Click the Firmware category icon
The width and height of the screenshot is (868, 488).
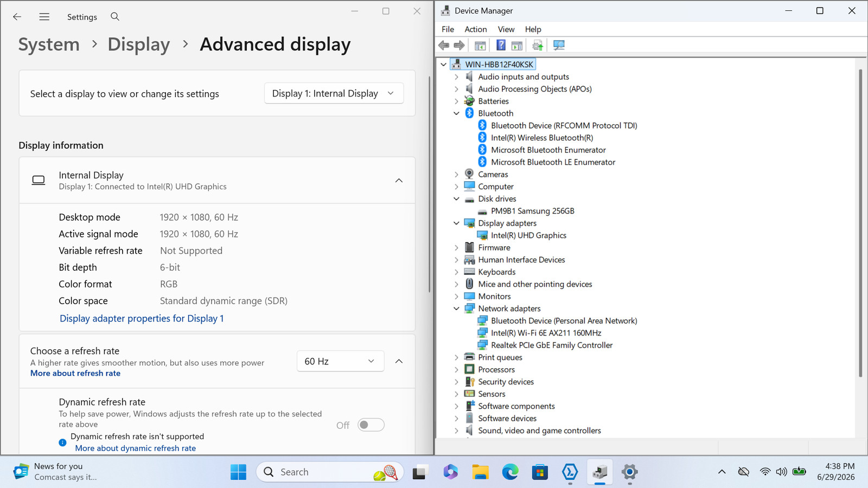(x=469, y=247)
